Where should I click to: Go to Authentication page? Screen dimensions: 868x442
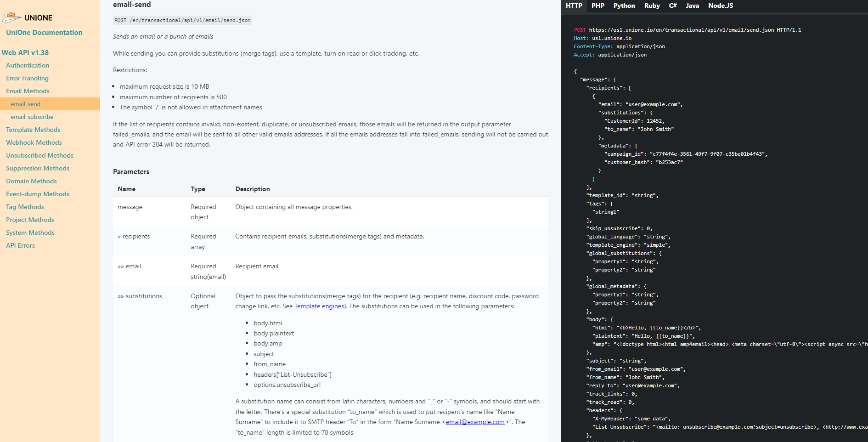point(28,66)
